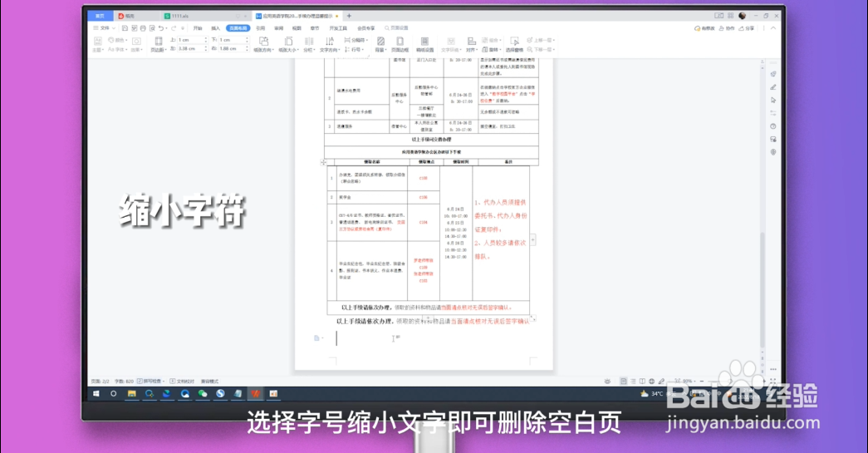Click the 有修改 status button
This screenshot has width=868, height=453.
click(704, 28)
